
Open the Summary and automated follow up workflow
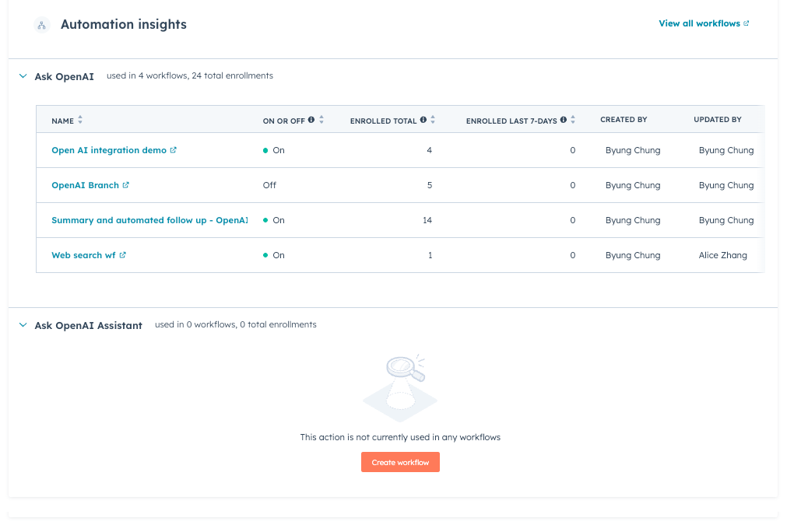click(148, 220)
